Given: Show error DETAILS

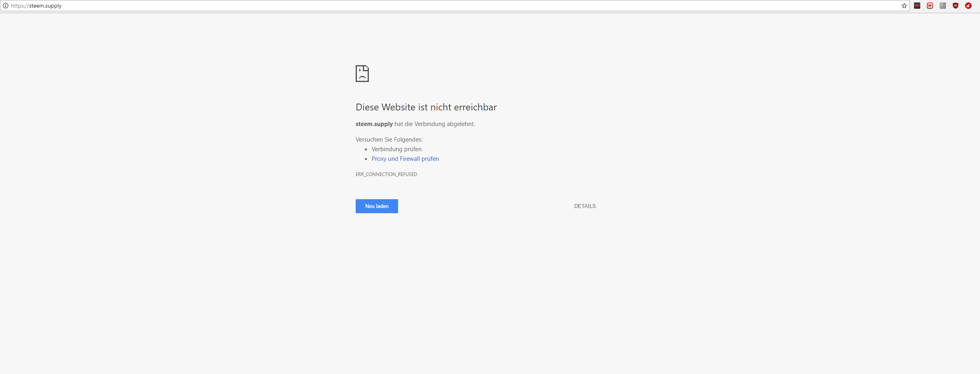Looking at the screenshot, I should click(585, 206).
